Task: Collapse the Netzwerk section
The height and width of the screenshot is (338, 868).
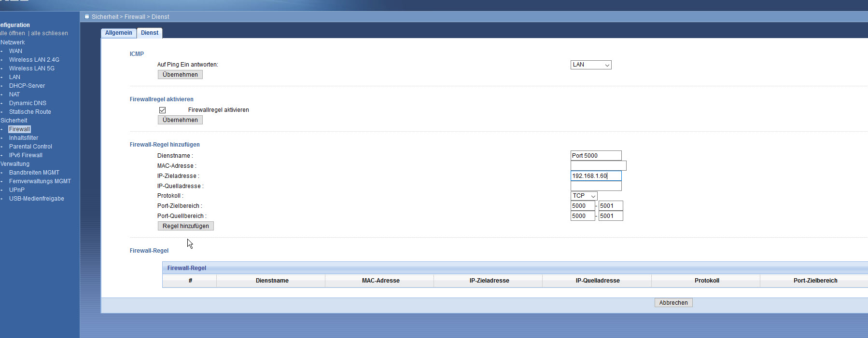Action: (x=13, y=42)
